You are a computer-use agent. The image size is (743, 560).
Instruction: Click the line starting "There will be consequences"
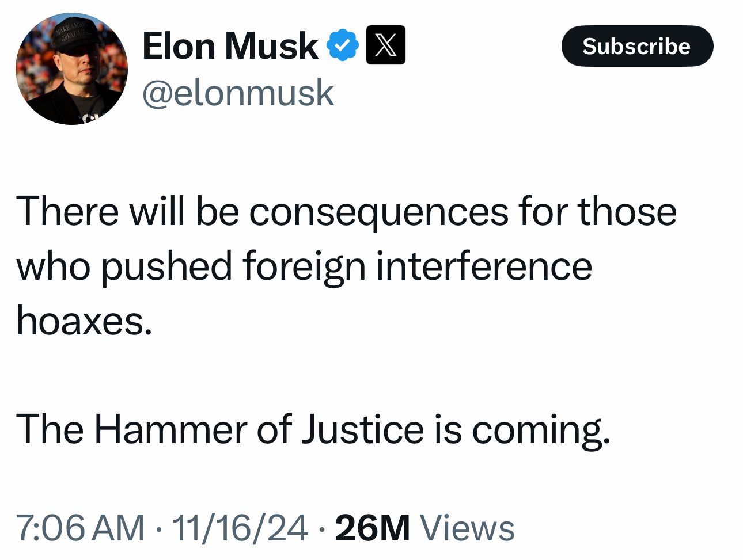tap(347, 211)
